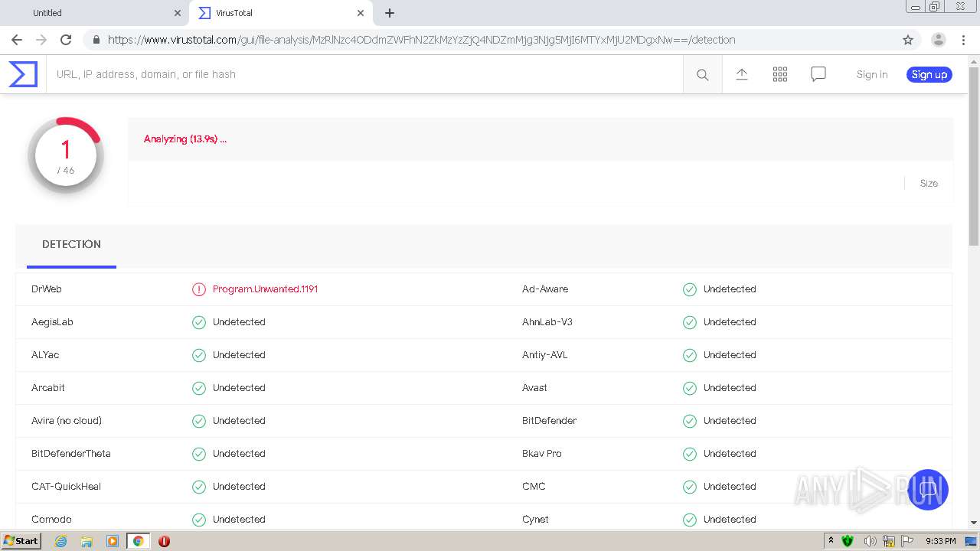Viewport: 980px width, 551px height.
Task: Click the Antiy-AVL undetected check icon
Action: [x=690, y=355]
